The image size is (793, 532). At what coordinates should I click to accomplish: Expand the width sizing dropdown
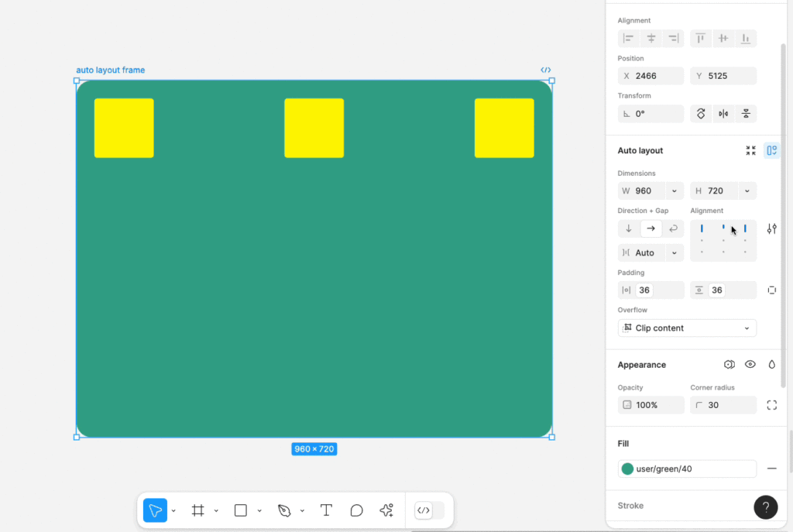[674, 191]
